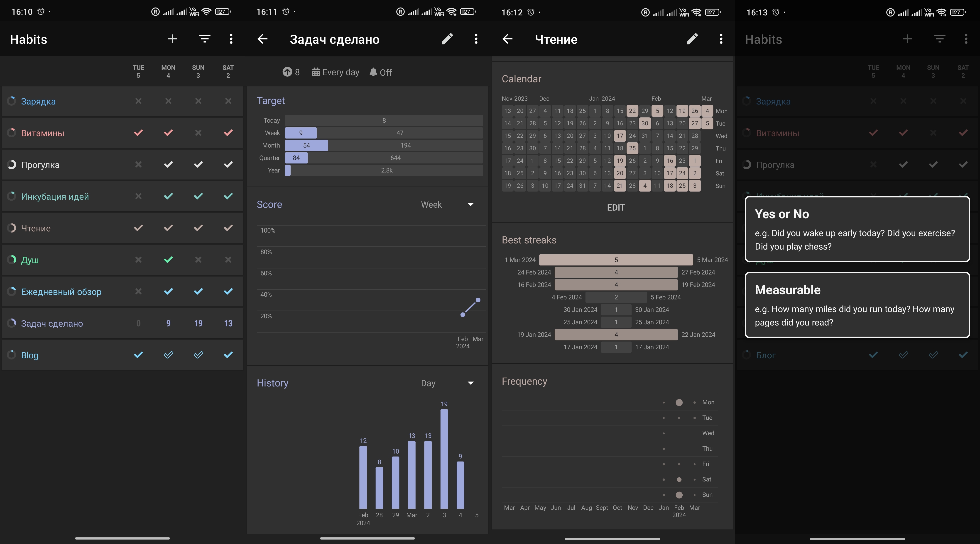
Task: Expand the History Day period dropdown
Action: click(447, 383)
